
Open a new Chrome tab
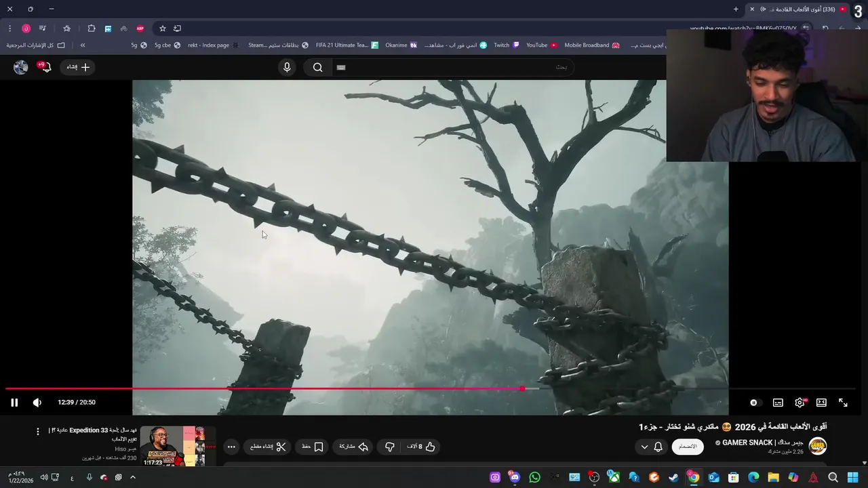[736, 9]
